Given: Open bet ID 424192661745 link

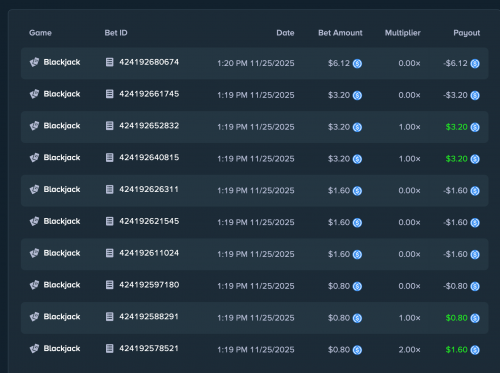Looking at the screenshot, I should 149,94.
